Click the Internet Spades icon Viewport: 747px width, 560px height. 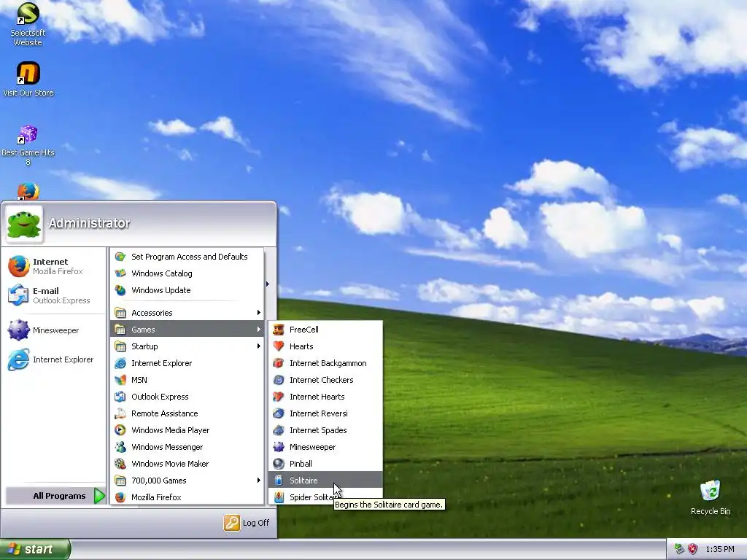pos(279,430)
